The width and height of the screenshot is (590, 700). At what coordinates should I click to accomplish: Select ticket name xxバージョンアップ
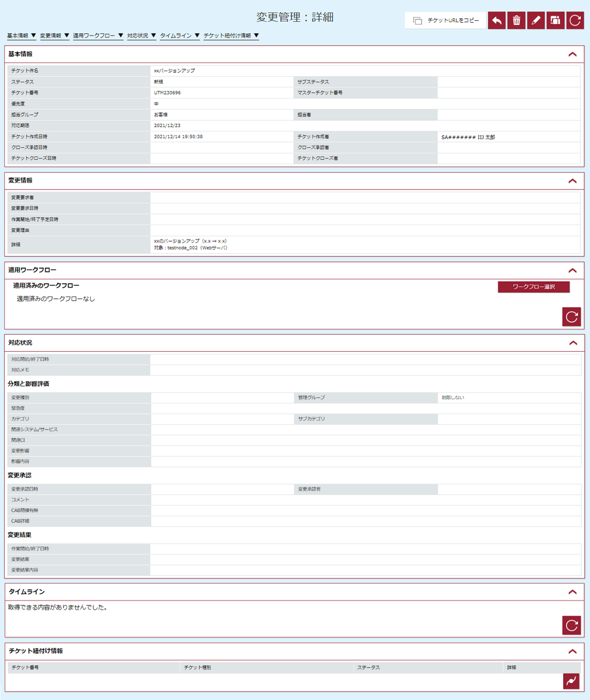(x=174, y=71)
